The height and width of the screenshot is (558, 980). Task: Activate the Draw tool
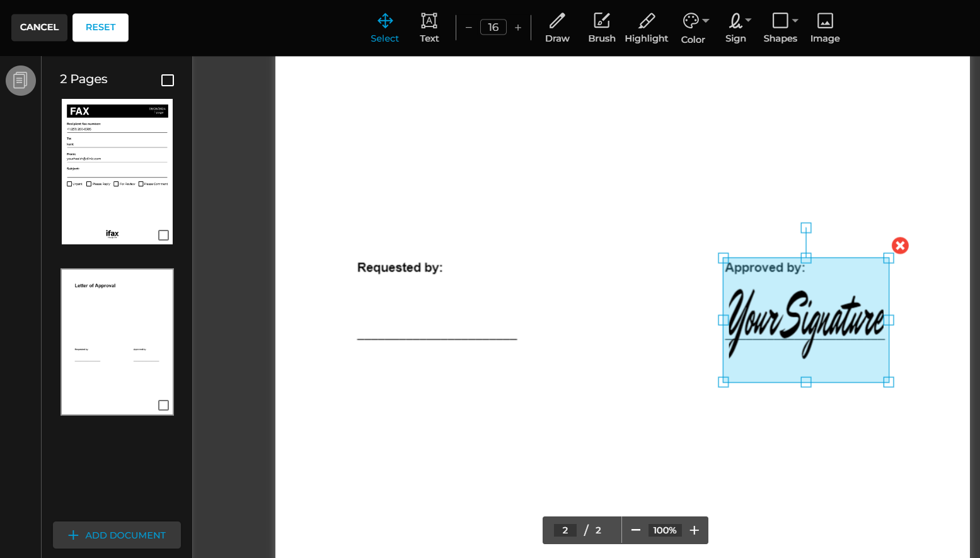pyautogui.click(x=557, y=28)
